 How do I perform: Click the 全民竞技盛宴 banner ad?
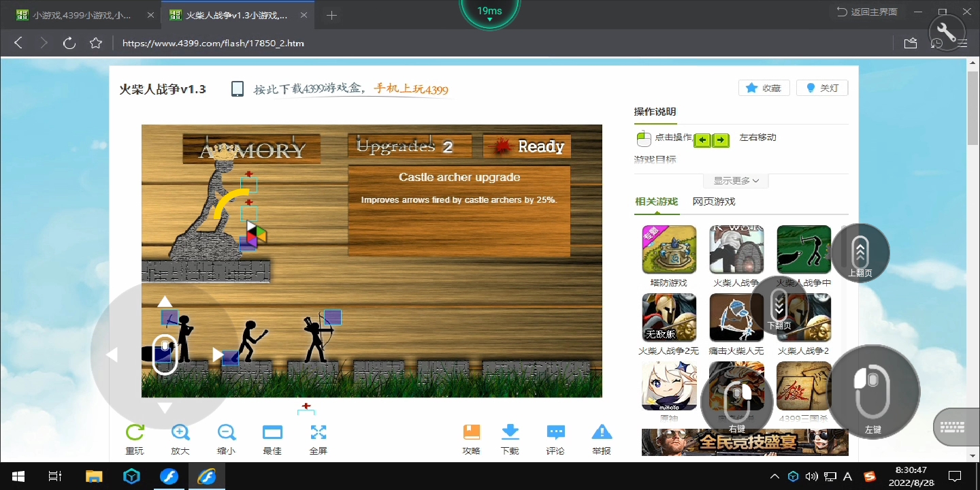click(745, 442)
